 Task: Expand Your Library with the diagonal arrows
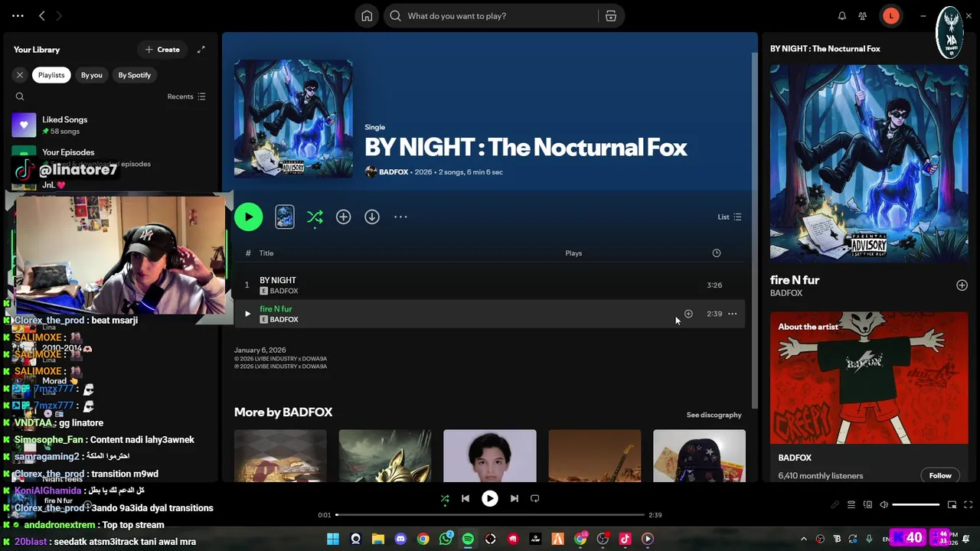[201, 50]
